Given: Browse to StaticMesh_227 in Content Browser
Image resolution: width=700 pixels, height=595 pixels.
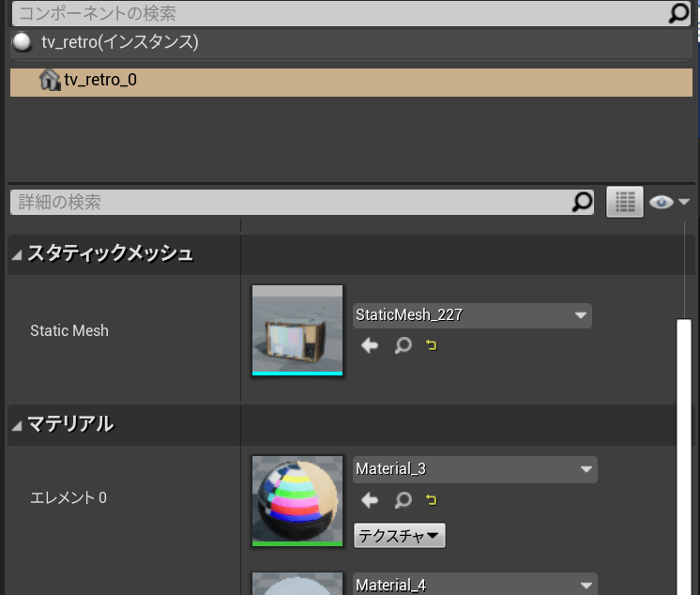Looking at the screenshot, I should tap(403, 345).
